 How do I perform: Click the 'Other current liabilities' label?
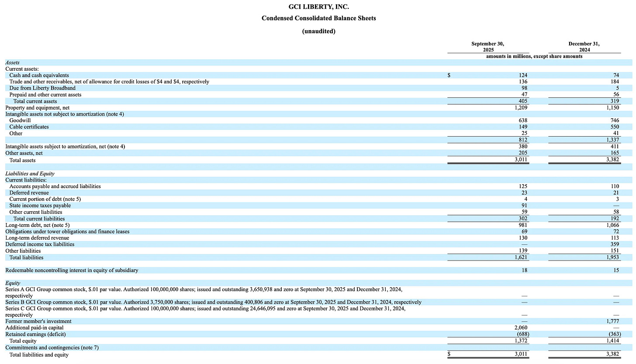point(36,212)
